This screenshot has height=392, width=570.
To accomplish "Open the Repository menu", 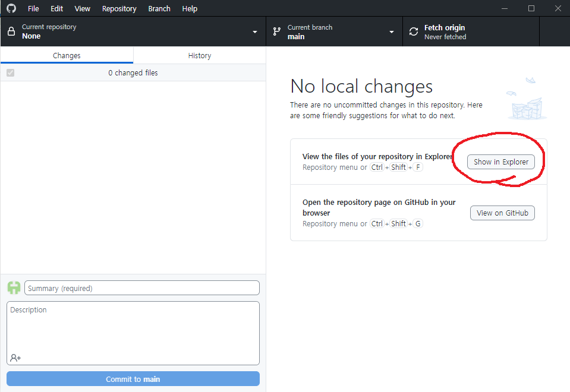I will click(x=119, y=8).
